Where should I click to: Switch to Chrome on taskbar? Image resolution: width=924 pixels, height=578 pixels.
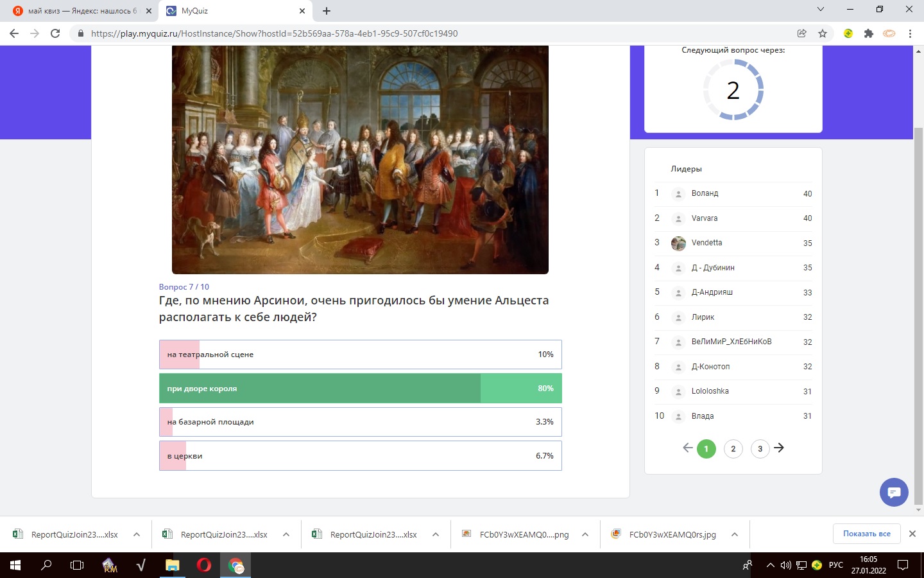pos(235,565)
